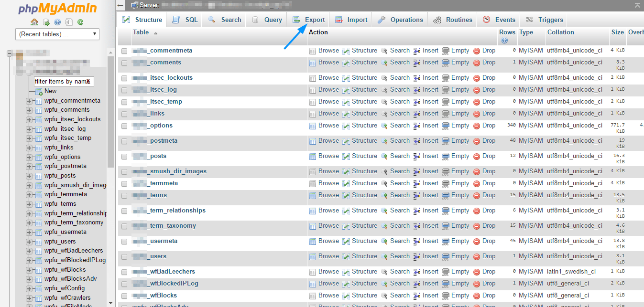Click Search icon for _itsec_lockouts row
Viewport: 644px width, 307px height.
tap(384, 78)
